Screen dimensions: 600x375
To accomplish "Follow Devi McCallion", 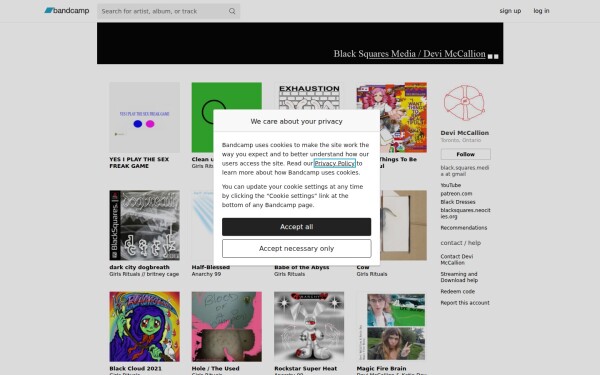I will (x=465, y=154).
